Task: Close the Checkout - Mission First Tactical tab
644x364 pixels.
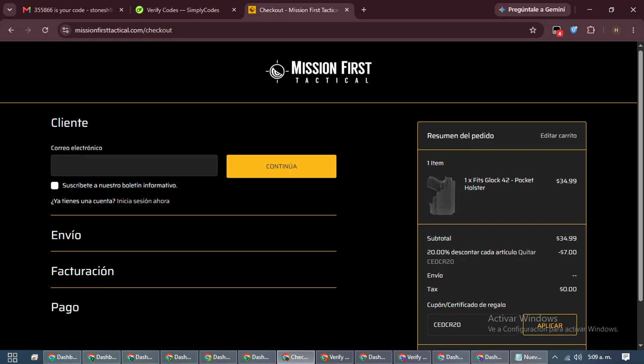Action: [x=347, y=10]
